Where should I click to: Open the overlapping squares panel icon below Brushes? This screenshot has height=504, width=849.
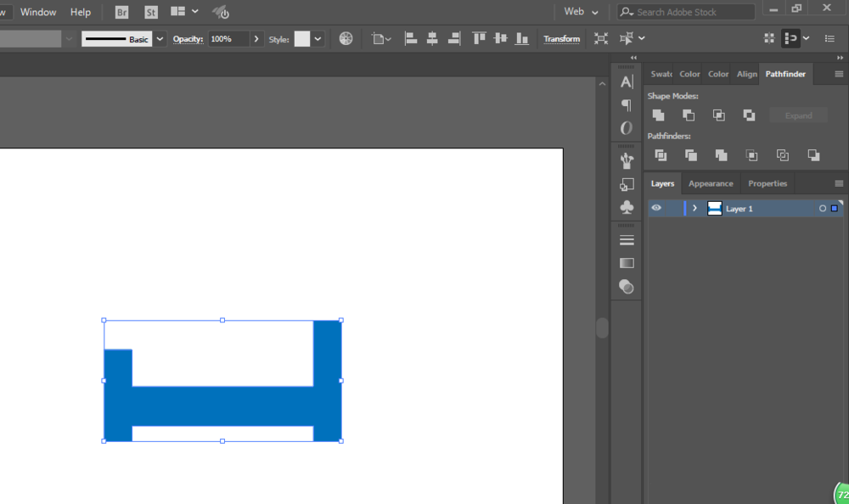click(x=627, y=185)
